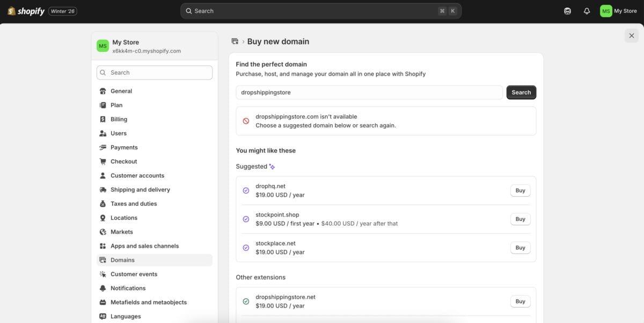Screen dimensions: 644x323
Task: Open Sidekick assistant icon in the top bar
Action: (567, 10)
